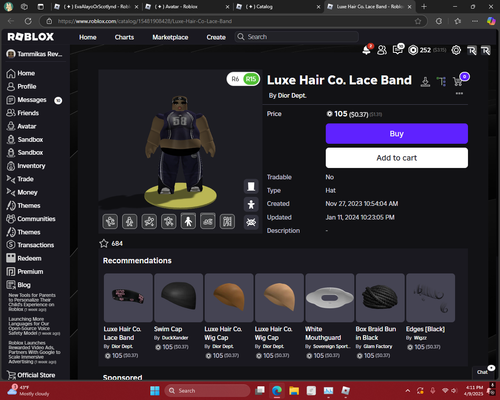Show hidden icons in system tray
Viewport: 500px width, 400px height.
[x=407, y=390]
